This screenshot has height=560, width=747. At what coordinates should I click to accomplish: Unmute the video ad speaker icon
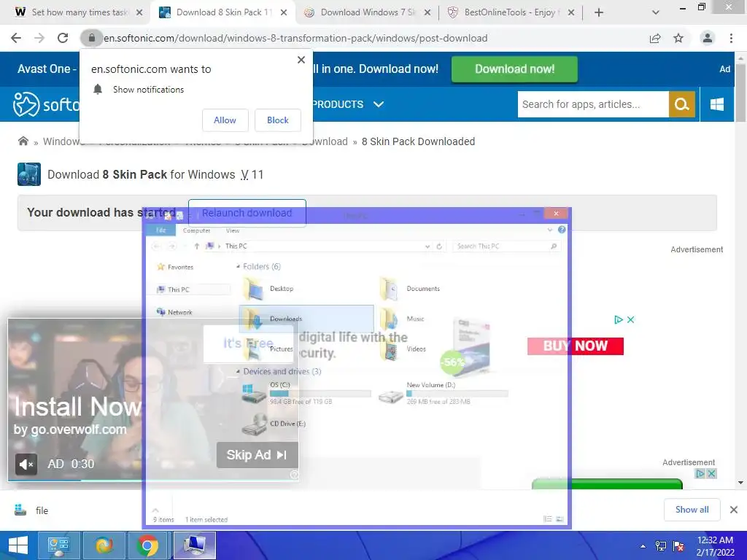(26, 464)
